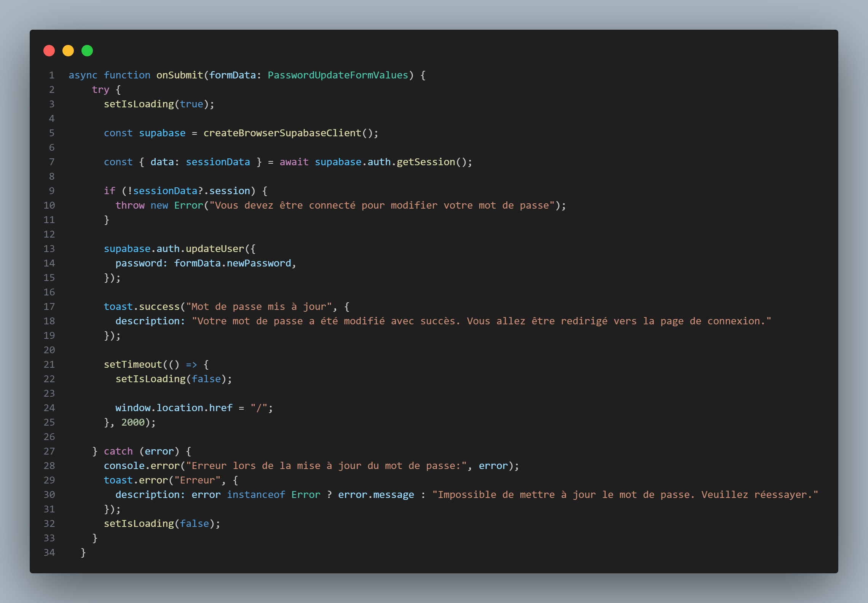Click toast.success call on line 17
The image size is (868, 603).
[141, 306]
